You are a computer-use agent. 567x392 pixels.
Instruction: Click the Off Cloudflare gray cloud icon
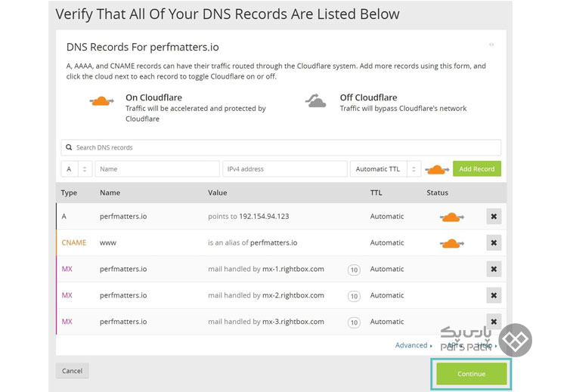tap(316, 100)
